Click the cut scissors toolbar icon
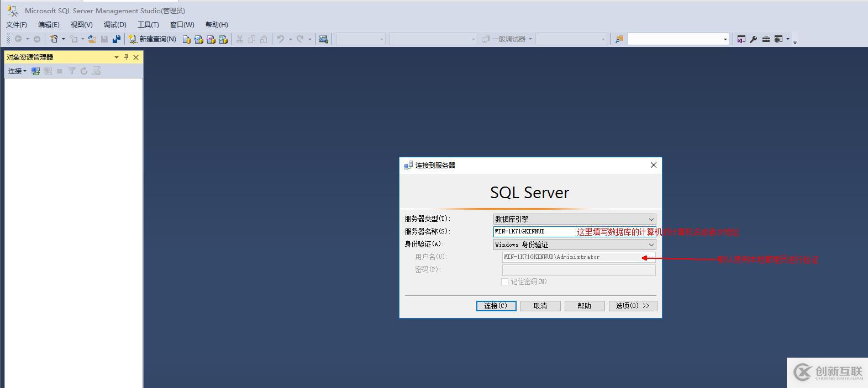 pyautogui.click(x=239, y=39)
